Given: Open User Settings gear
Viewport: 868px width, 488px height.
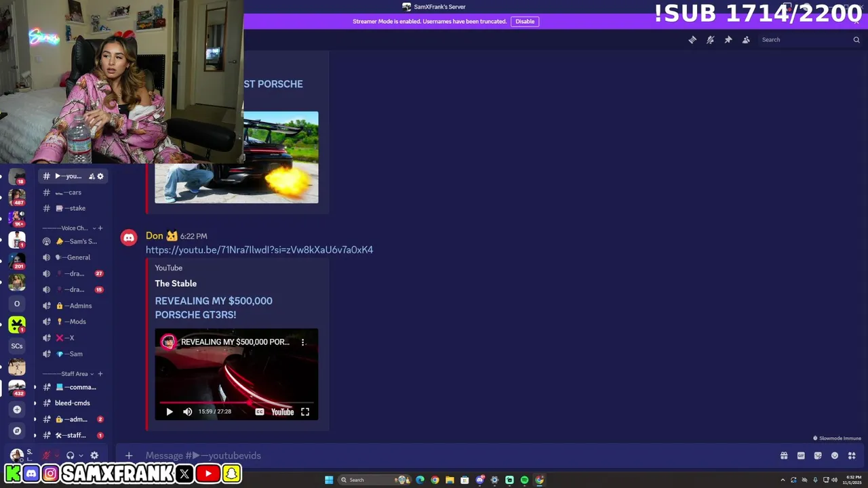Looking at the screenshot, I should click(x=94, y=455).
